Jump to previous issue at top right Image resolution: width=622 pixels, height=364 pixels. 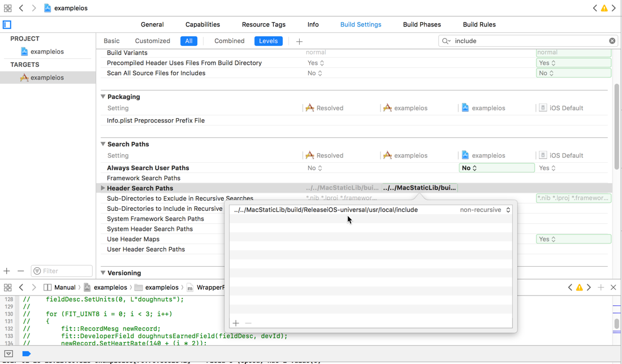595,8
